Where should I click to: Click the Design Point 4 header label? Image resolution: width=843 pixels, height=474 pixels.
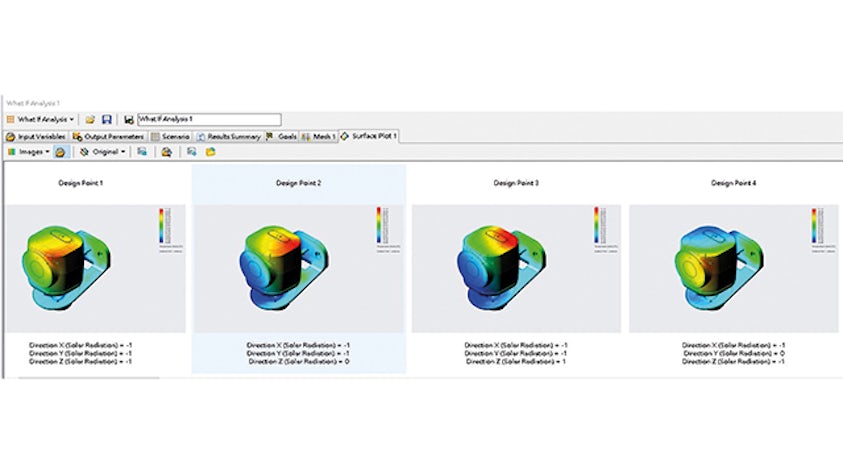click(x=732, y=183)
